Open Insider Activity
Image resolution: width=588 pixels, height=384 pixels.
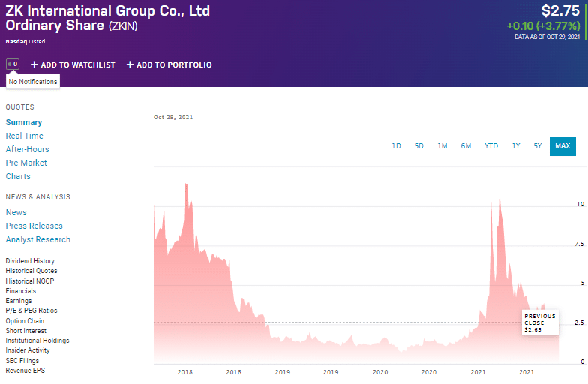(x=28, y=349)
